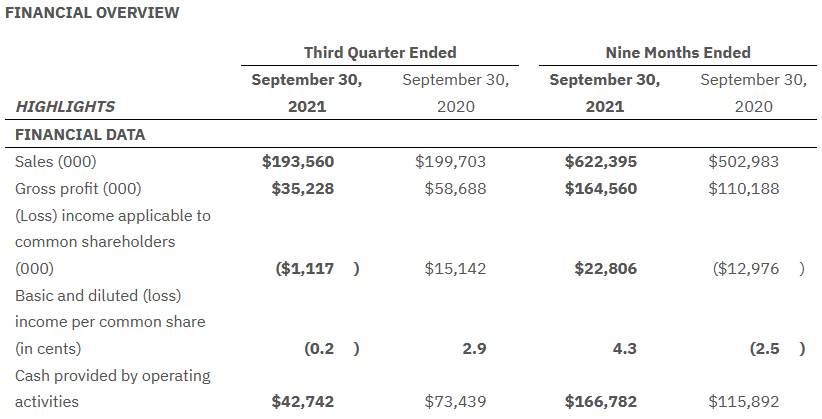Select the Nine Months Ended column header

678,52
